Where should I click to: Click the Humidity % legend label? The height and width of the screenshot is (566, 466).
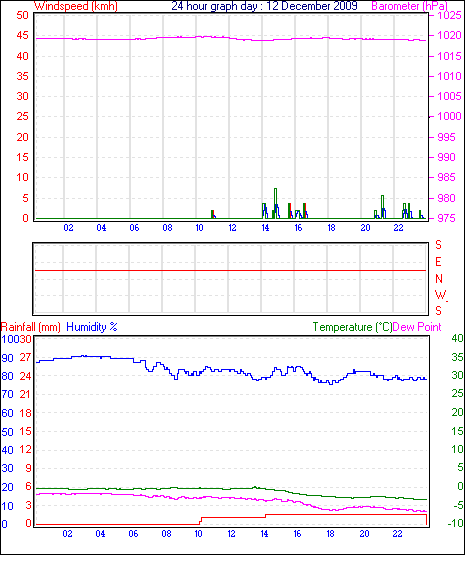92,327
